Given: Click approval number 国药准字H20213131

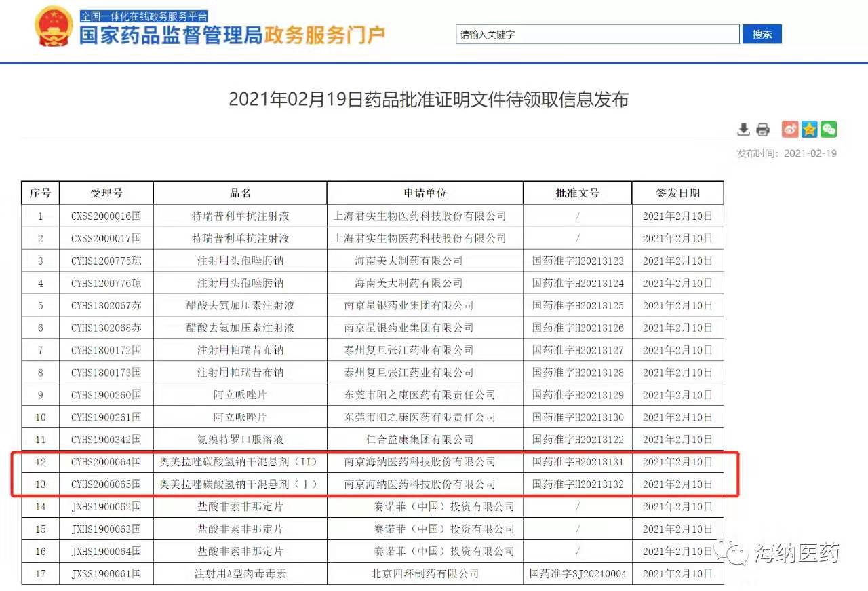Looking at the screenshot, I should 578,462.
